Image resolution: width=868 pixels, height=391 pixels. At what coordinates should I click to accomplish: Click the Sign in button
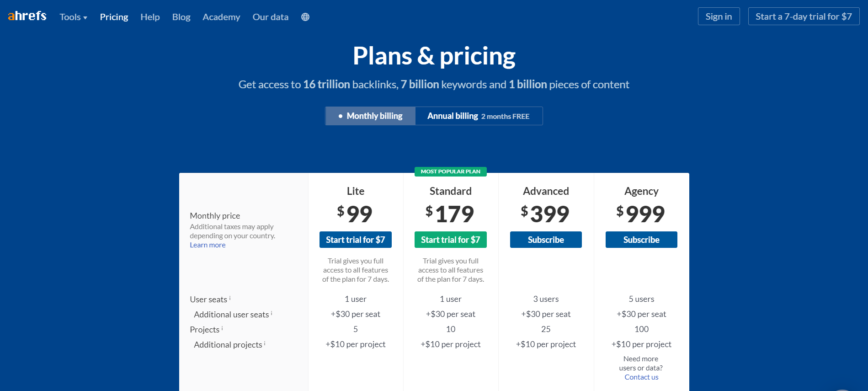pos(719,16)
